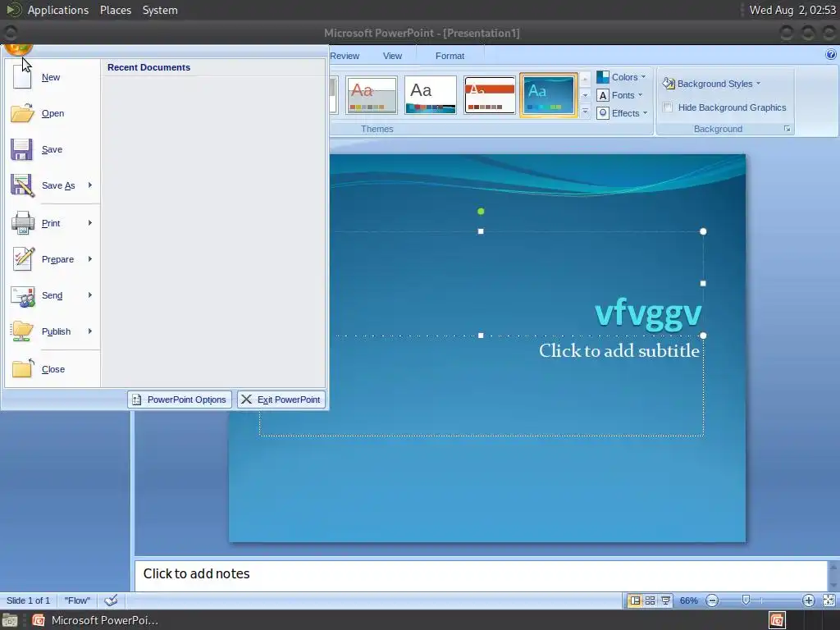Toggle Hide Background Graphics checkbox
Image resolution: width=840 pixels, height=630 pixels.
click(x=668, y=107)
